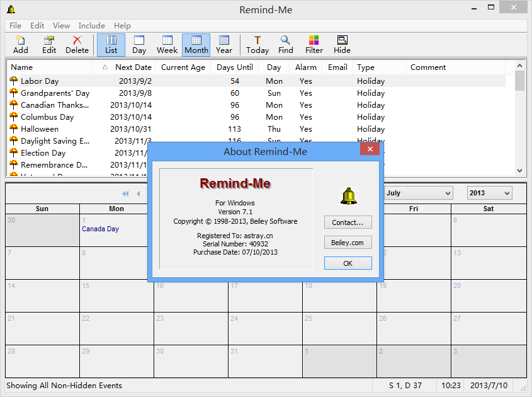Click the Remind-Me bell icon in title bar
The width and height of the screenshot is (532, 397).
click(x=11, y=9)
